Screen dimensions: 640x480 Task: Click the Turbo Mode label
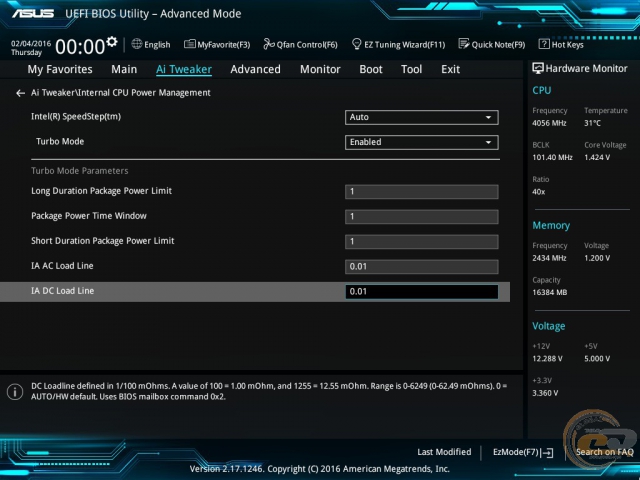tap(60, 142)
